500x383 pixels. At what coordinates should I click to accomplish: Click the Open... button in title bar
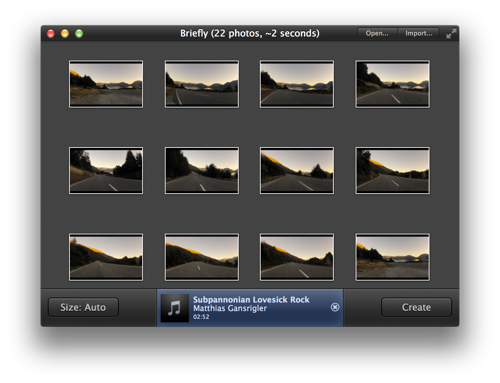point(377,33)
